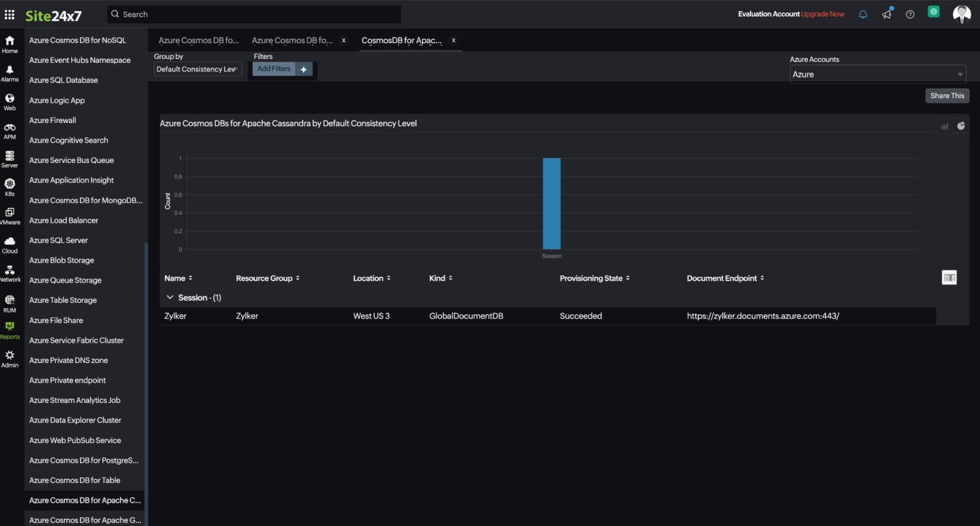Sort by the Resource Group column
Viewport: 980px width, 526px height.
click(268, 278)
